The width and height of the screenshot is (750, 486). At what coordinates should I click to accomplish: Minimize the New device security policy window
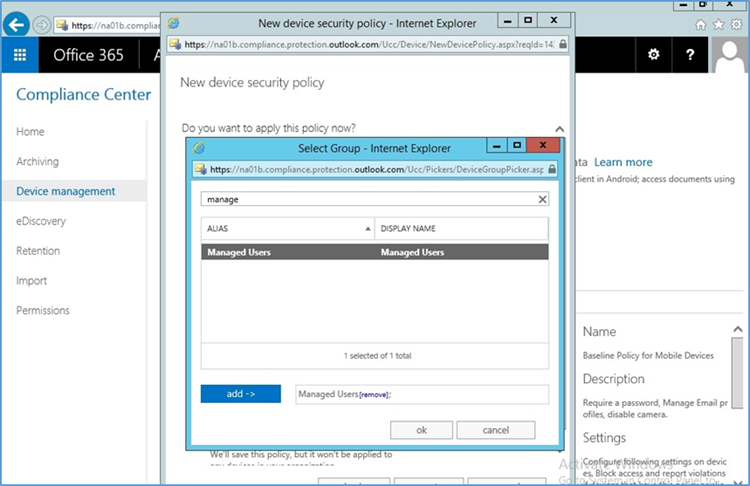507,20
